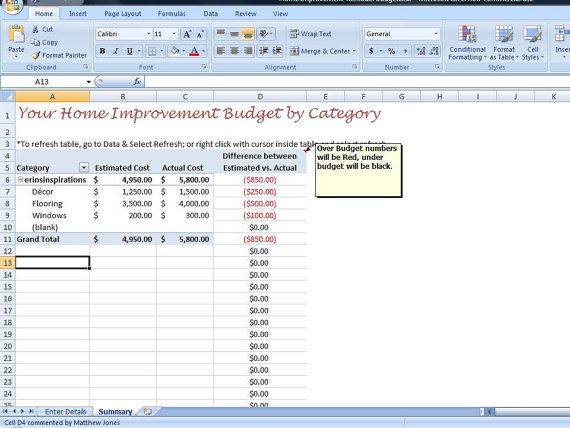Switch to the View tab
570x428 pixels.
[280, 13]
